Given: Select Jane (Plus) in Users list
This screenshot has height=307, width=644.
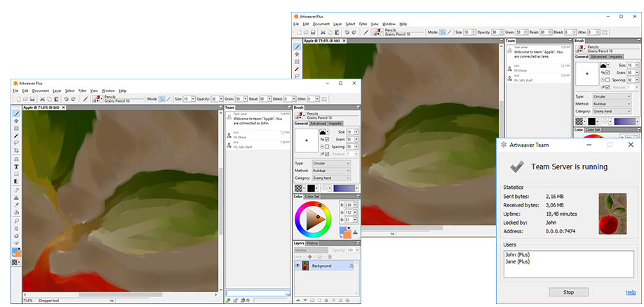Looking at the screenshot, I should pos(517,262).
